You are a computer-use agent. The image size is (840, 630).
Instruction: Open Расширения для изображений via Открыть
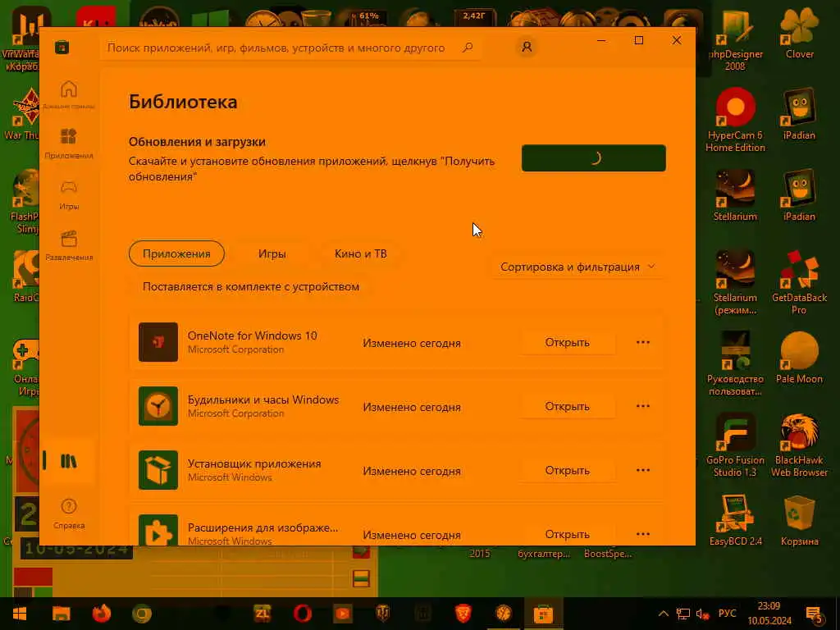click(568, 534)
